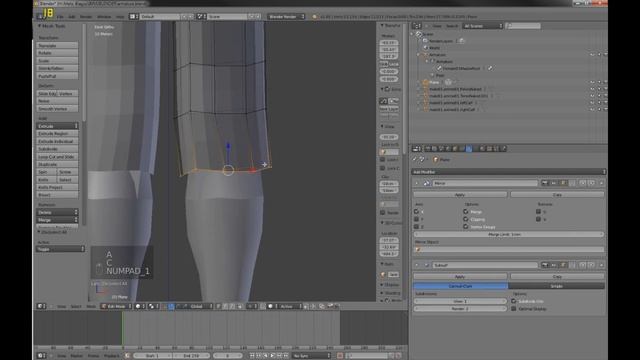The height and width of the screenshot is (360, 640).
Task: Click the outliner editor type icon
Action: tap(416, 26)
